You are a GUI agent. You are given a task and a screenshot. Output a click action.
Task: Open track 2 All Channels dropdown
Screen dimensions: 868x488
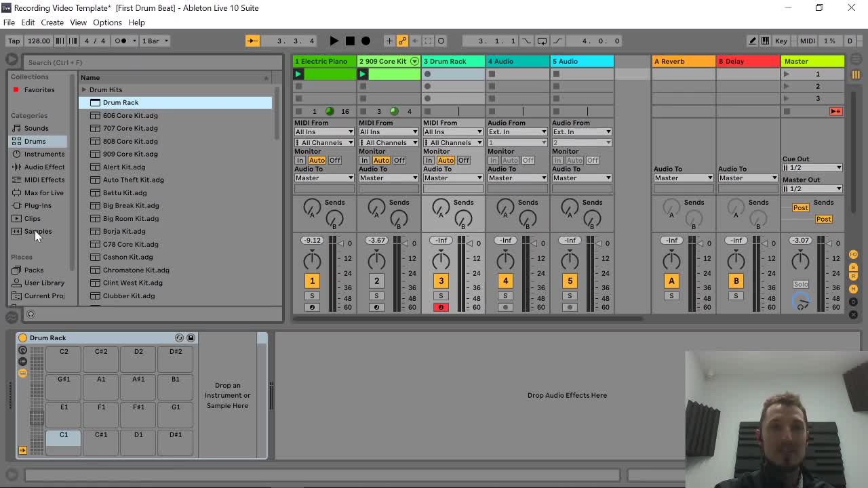389,143
